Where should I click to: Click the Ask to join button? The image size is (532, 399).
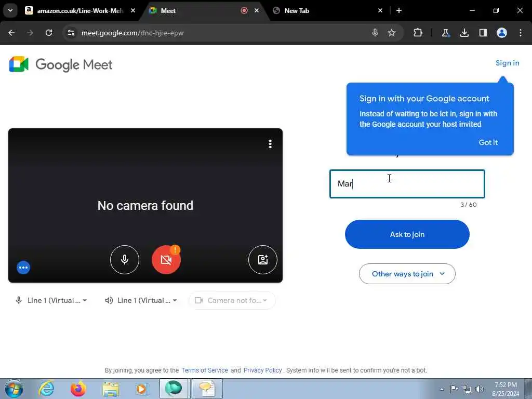[407, 234]
